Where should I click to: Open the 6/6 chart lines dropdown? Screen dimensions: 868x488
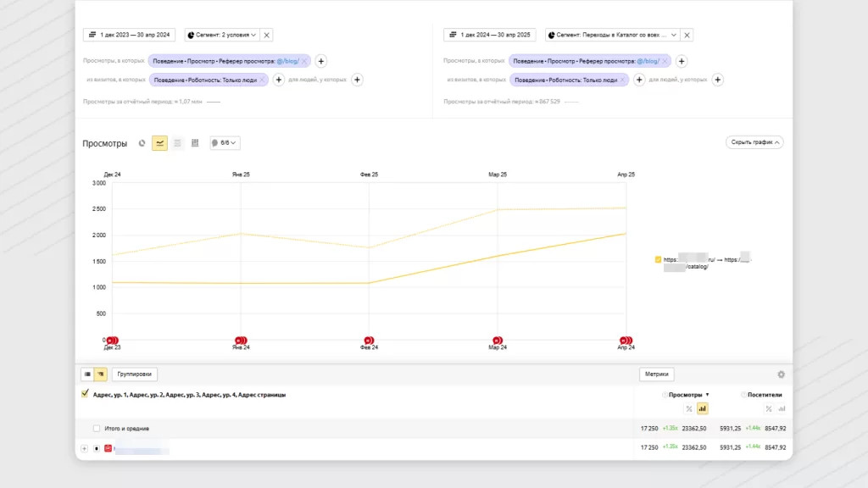coord(225,143)
